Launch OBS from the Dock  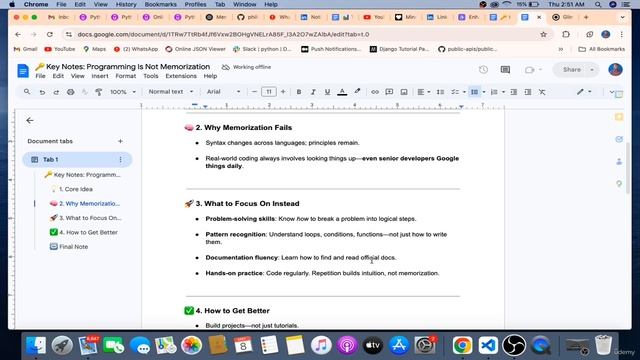click(x=514, y=345)
